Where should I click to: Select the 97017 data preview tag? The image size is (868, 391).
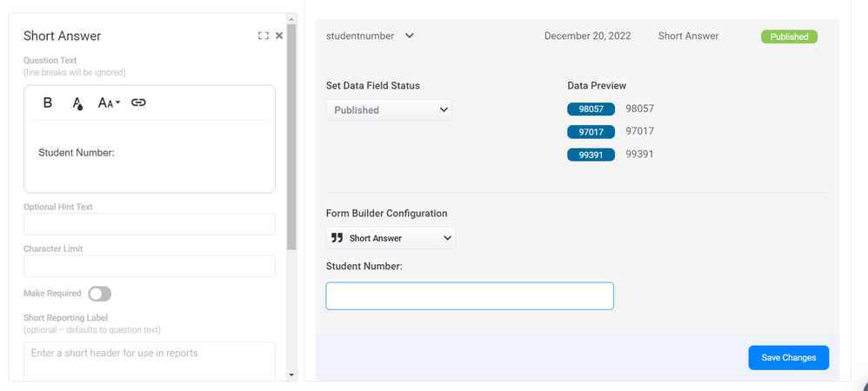(x=591, y=132)
